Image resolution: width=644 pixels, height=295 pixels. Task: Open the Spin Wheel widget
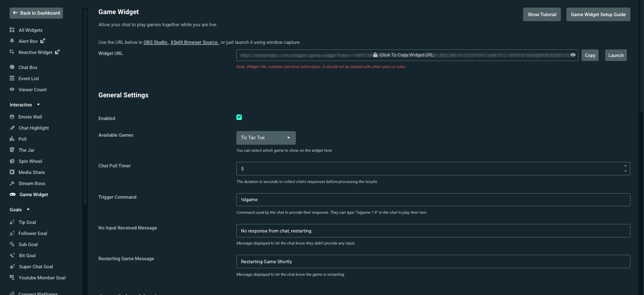coord(29,161)
